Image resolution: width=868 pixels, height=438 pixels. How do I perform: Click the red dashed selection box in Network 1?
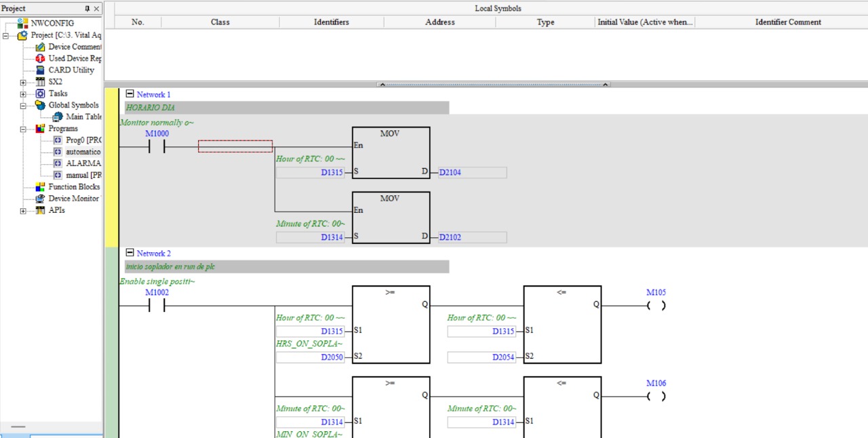tap(235, 146)
